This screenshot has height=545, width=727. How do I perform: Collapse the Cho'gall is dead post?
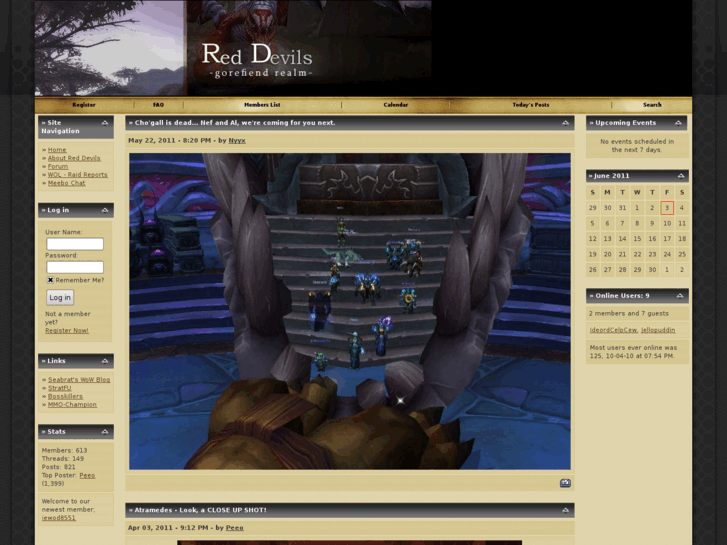pyautogui.click(x=566, y=123)
